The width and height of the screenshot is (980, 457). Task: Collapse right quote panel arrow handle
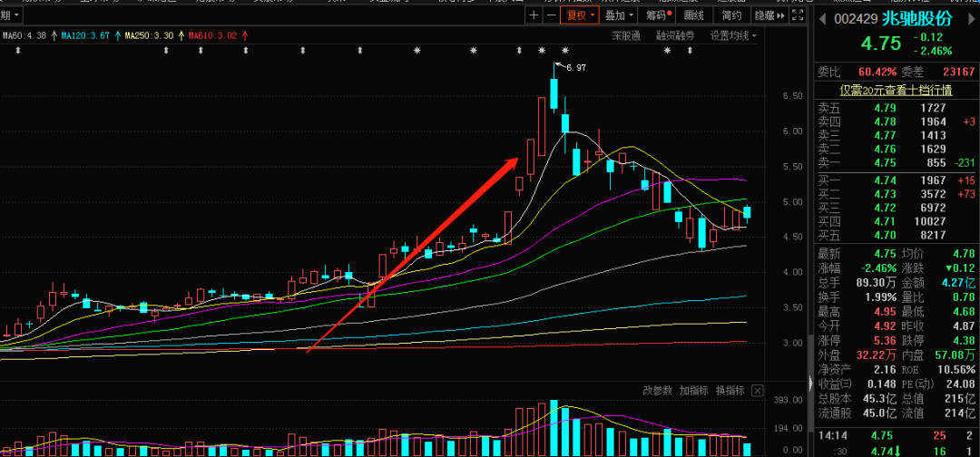point(811,383)
